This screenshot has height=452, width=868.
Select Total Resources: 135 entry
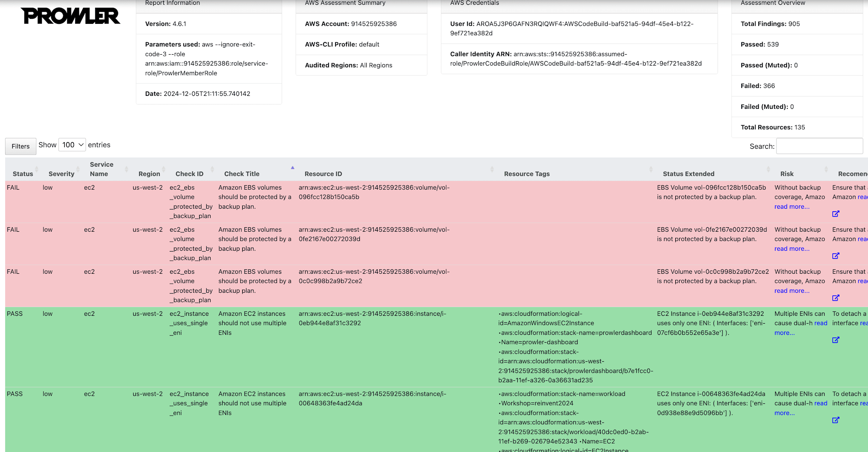tap(773, 127)
